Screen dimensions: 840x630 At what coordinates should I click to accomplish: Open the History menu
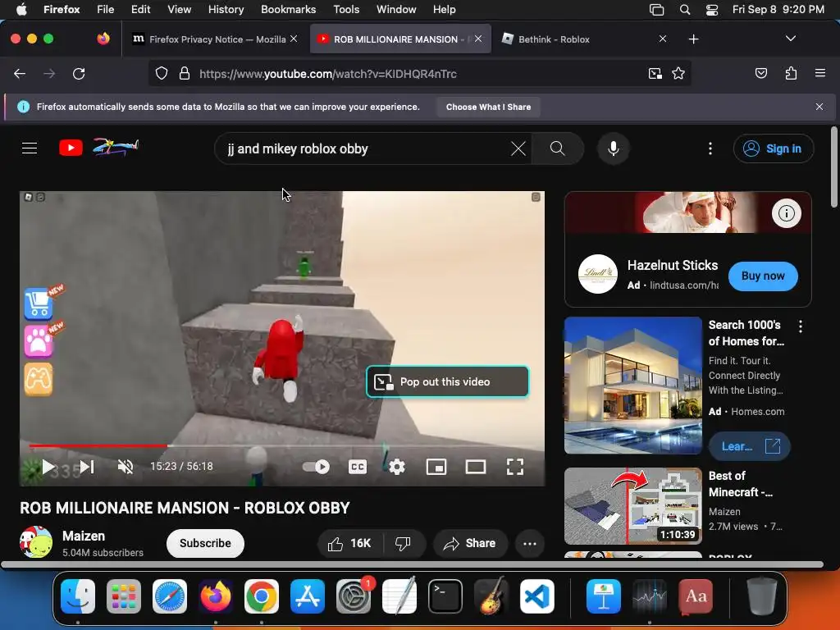click(x=226, y=9)
